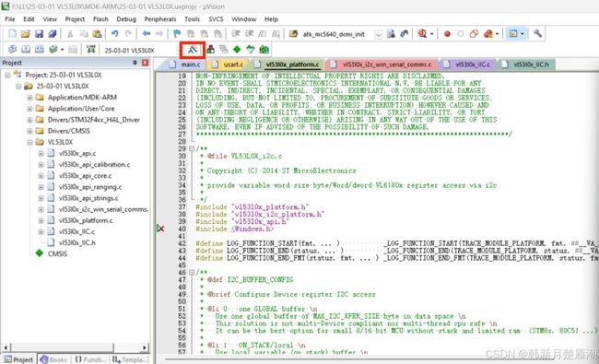Viewport: 599px width, 364px height.
Task: Close the Project panel
Action: tap(146, 63)
